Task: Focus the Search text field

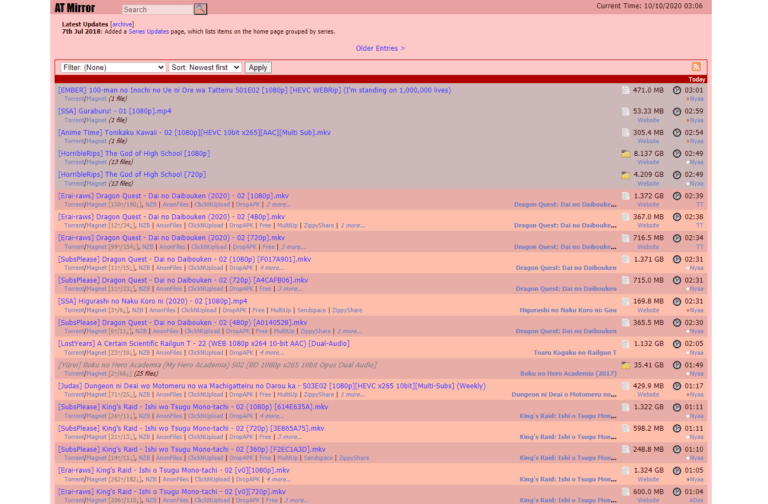Action: pyautogui.click(x=156, y=9)
